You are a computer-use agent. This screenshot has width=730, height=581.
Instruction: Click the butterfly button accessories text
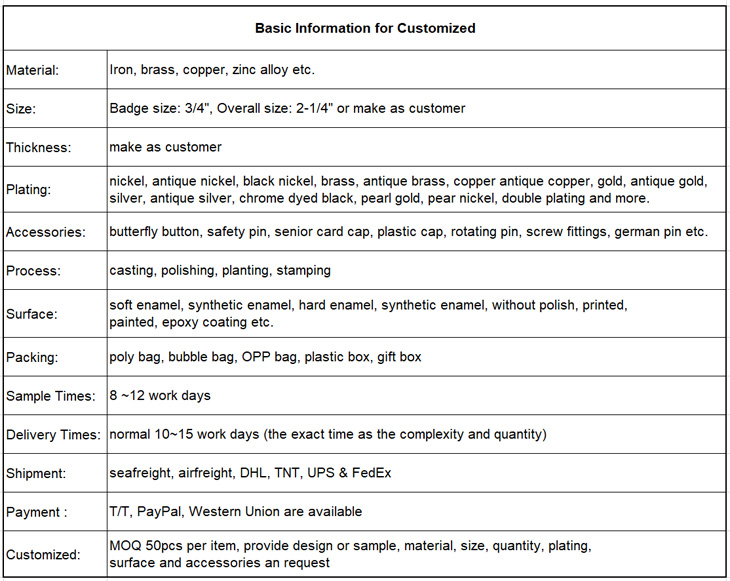point(408,232)
